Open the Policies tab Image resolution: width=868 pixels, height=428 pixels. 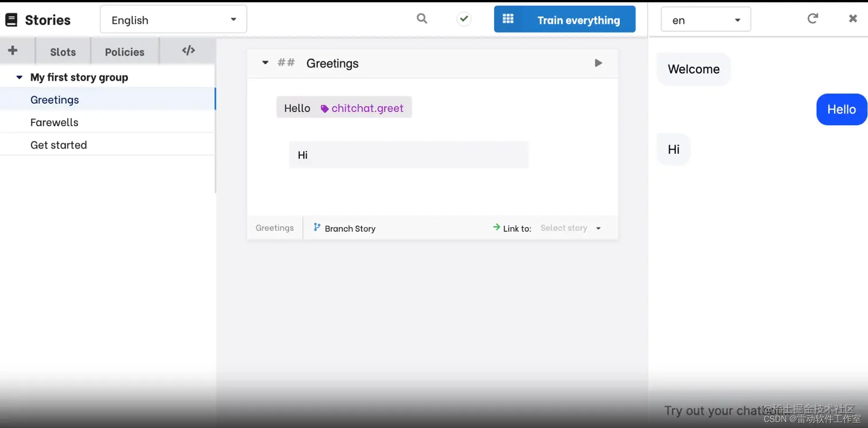(125, 52)
